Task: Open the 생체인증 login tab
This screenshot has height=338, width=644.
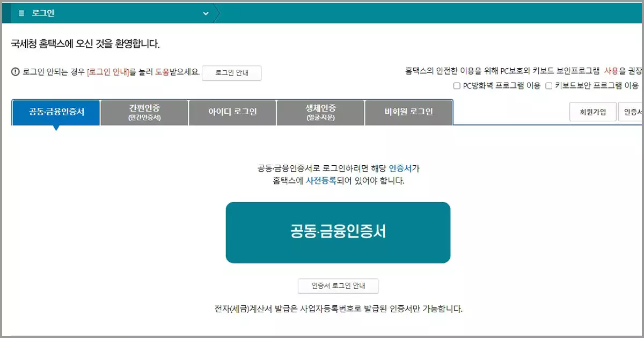Action: [320, 112]
